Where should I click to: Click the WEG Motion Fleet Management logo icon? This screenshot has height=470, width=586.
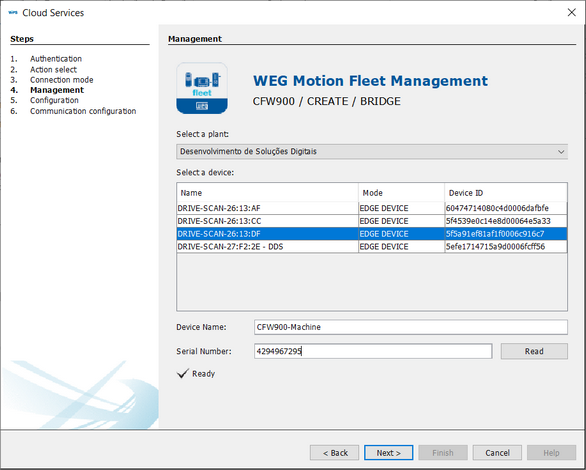202,88
